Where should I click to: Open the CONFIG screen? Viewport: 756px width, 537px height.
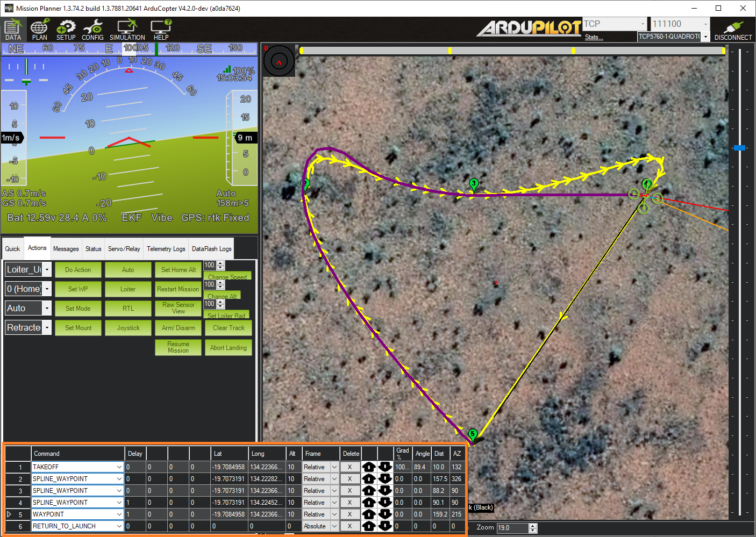[x=92, y=30]
